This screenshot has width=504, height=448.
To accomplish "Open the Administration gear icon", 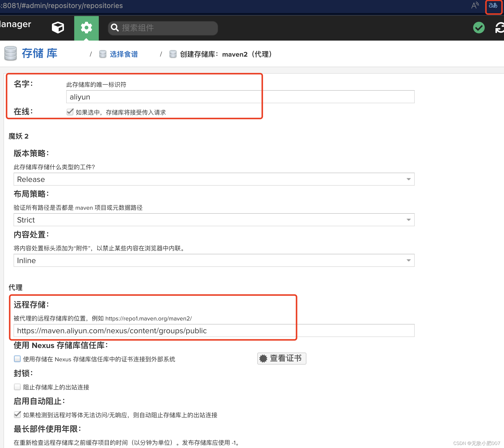I will tap(86, 28).
